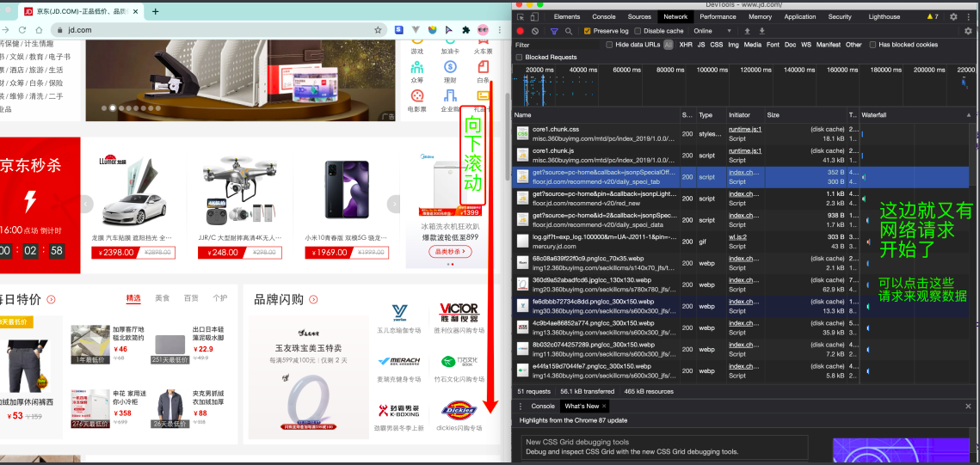Open drawer three-dot menu beside Console
Screen dimensions: 980x465
click(520, 406)
